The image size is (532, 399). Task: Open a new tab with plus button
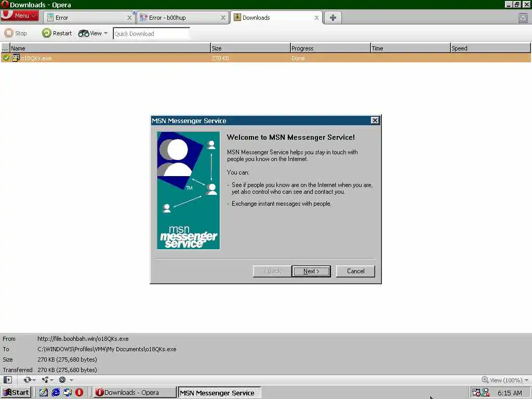(333, 18)
